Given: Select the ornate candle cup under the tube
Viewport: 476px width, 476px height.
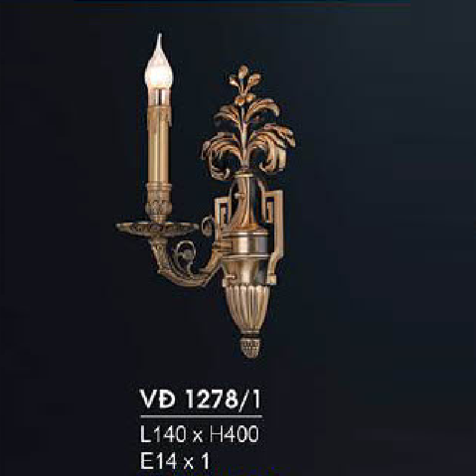Looking at the screenshot, I should tap(158, 202).
